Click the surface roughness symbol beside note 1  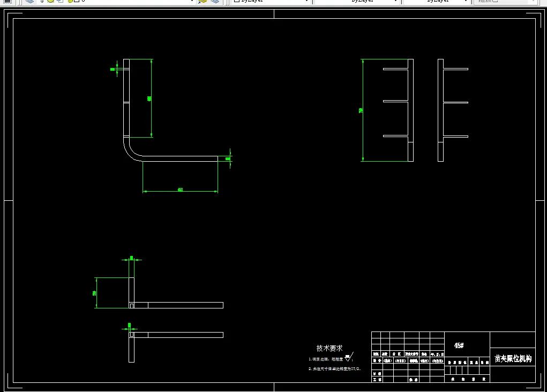click(x=349, y=357)
